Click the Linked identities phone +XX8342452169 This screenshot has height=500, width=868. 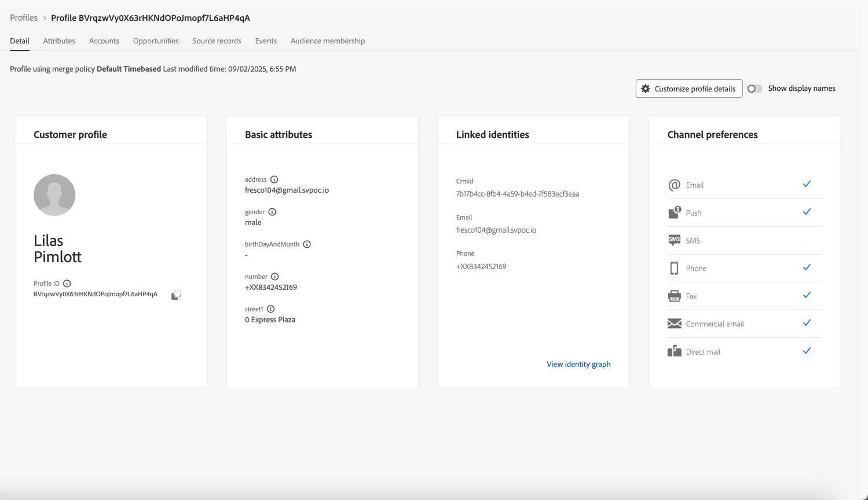point(481,267)
